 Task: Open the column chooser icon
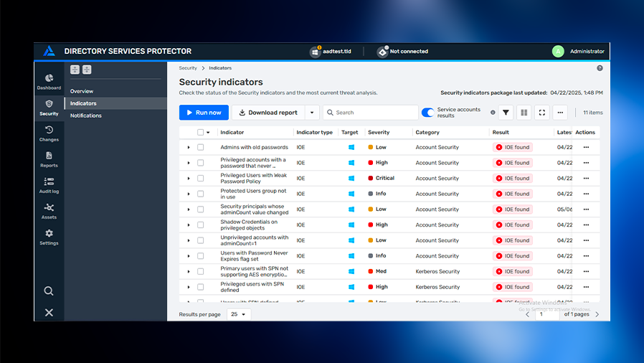tap(524, 113)
